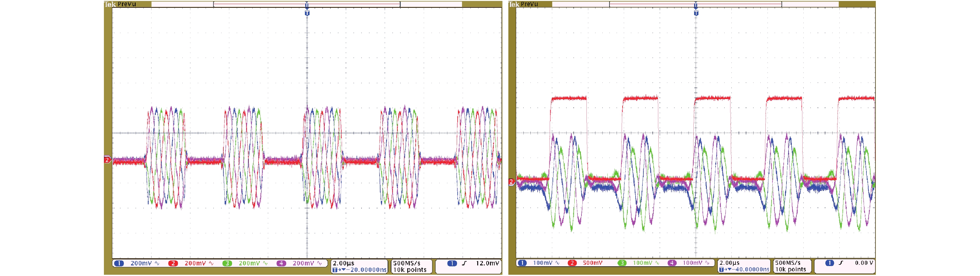Click purple channel 4 badge in left readout

pyautogui.click(x=281, y=263)
